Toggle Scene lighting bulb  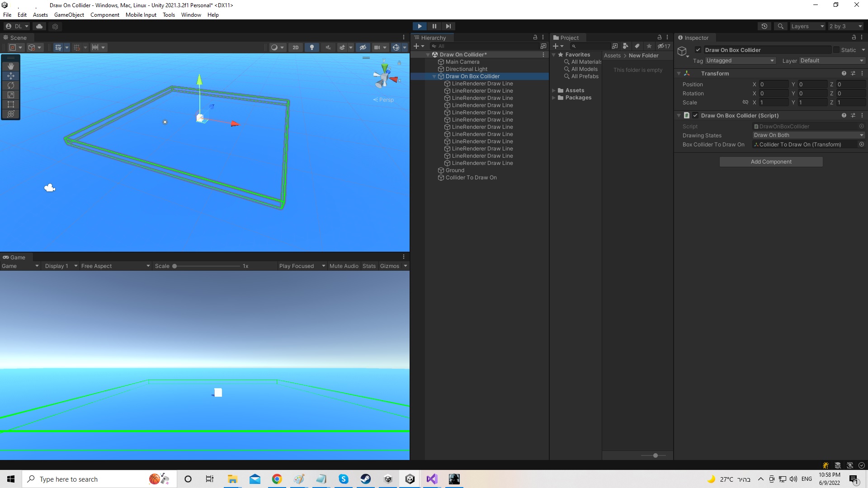click(x=312, y=47)
